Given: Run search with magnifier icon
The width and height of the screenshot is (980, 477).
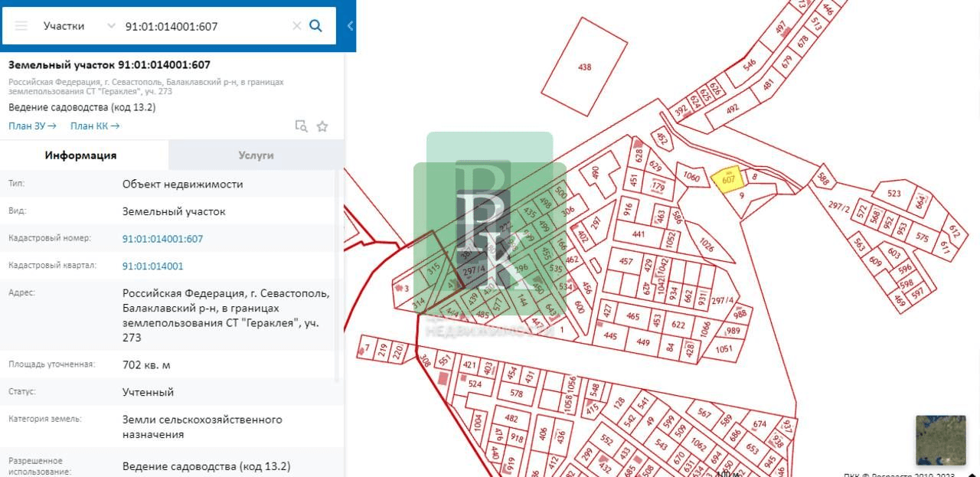Looking at the screenshot, I should pyautogui.click(x=315, y=26).
